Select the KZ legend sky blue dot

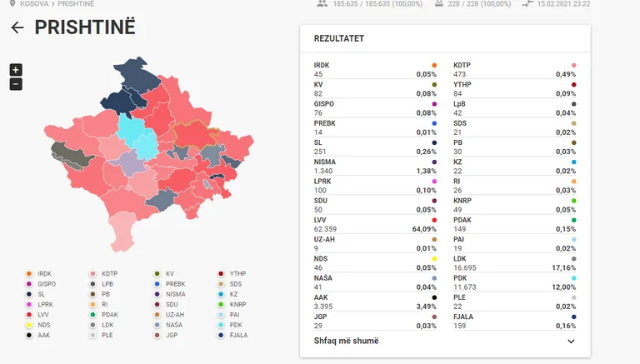[221, 294]
